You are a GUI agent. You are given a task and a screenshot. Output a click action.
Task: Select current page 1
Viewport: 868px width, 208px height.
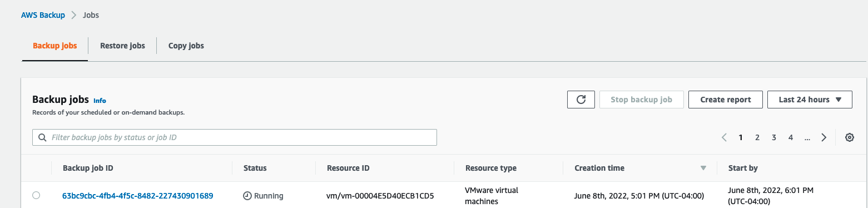[741, 137]
